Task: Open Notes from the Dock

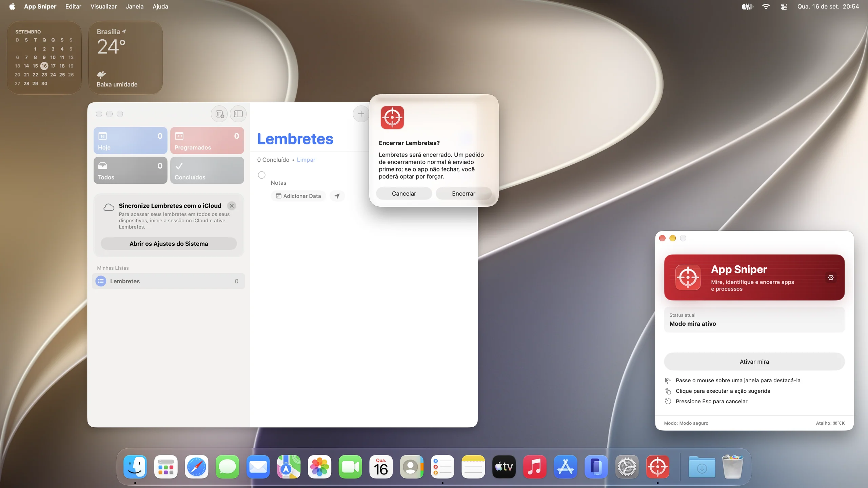Action: [x=473, y=467]
